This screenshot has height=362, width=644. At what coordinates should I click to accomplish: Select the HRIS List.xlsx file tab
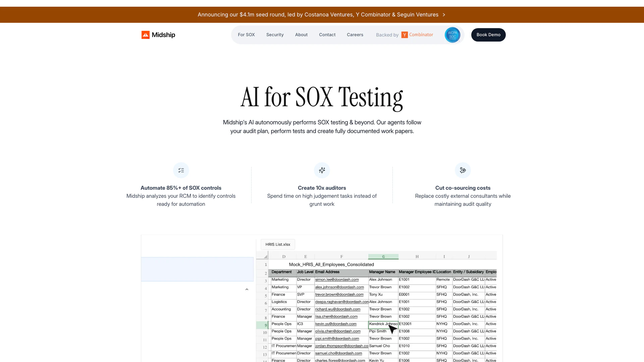278,244
